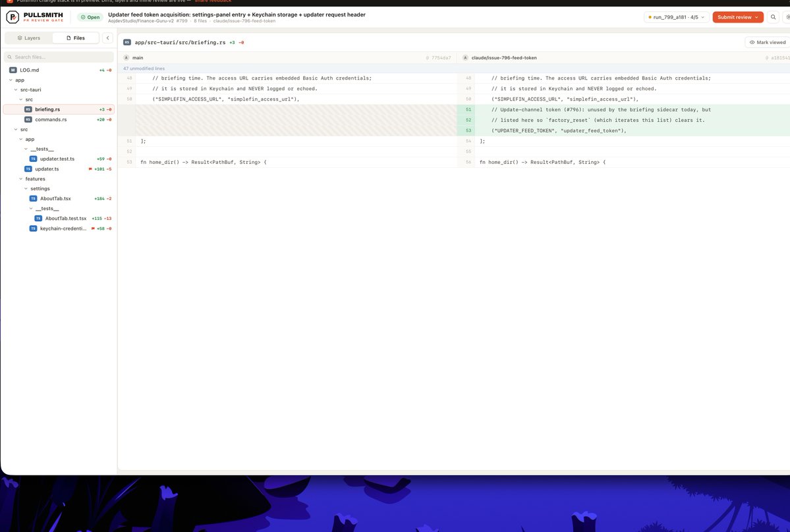Collapse the features folder
This screenshot has width=790, height=532.
click(x=20, y=179)
